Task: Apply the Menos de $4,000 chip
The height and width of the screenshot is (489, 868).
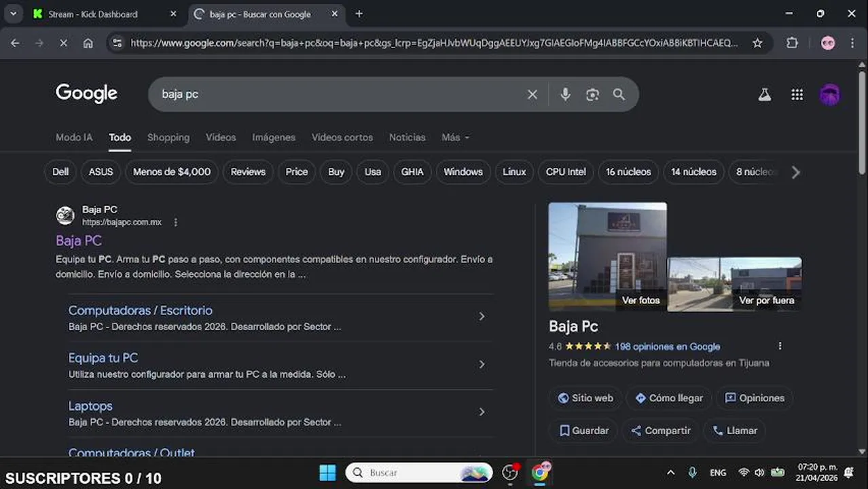Action: 172,172
